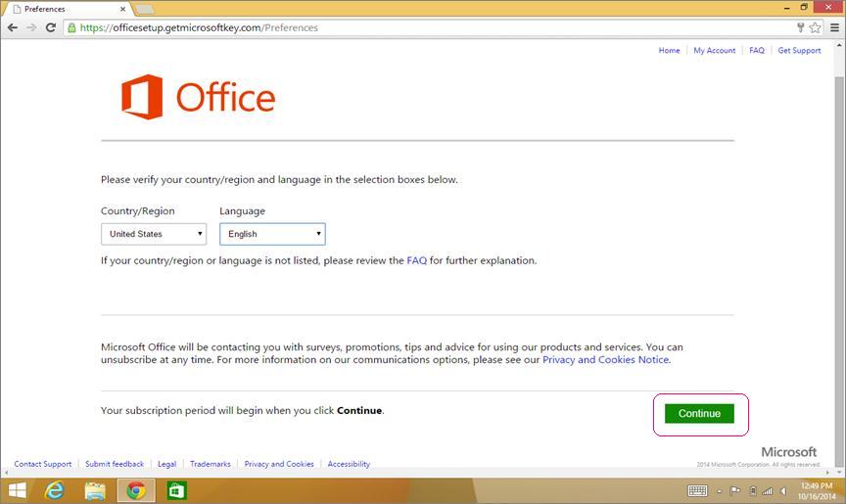Reload the page with refresh icon
Image resolution: width=846 pixels, height=504 pixels.
click(x=51, y=27)
